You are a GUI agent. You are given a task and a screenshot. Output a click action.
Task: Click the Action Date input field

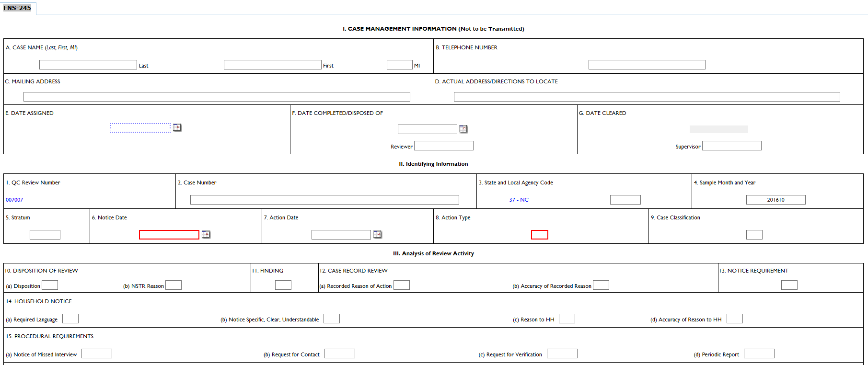(341, 235)
